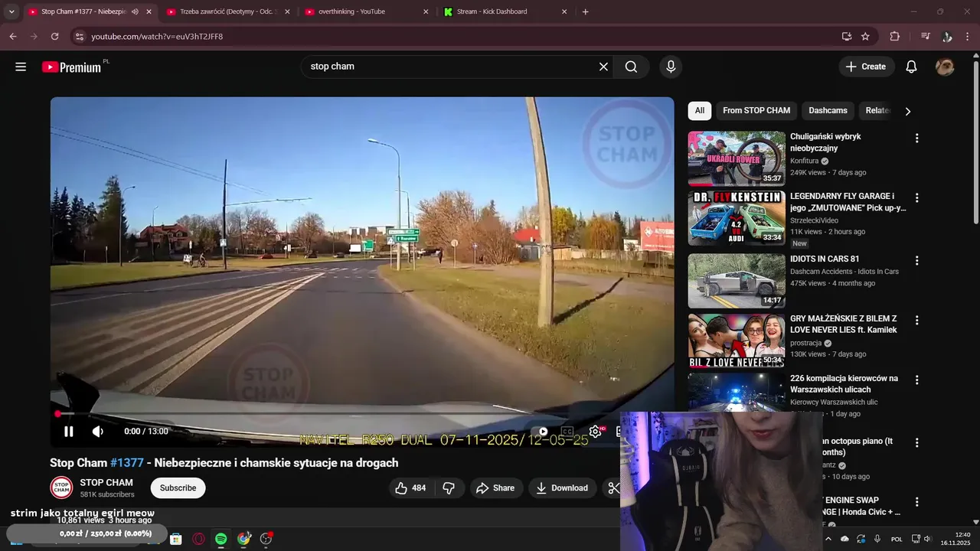Open options for 'ENGINE SWAP' Honda Civic video
This screenshot has width=980, height=551.
pos(916,503)
